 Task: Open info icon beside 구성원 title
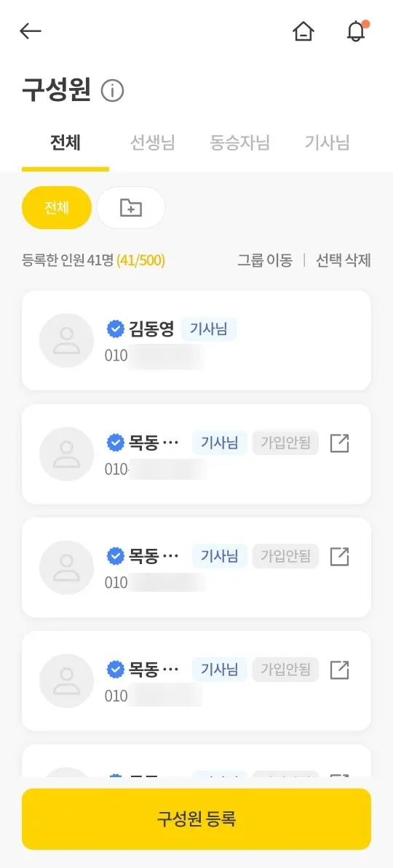[113, 90]
